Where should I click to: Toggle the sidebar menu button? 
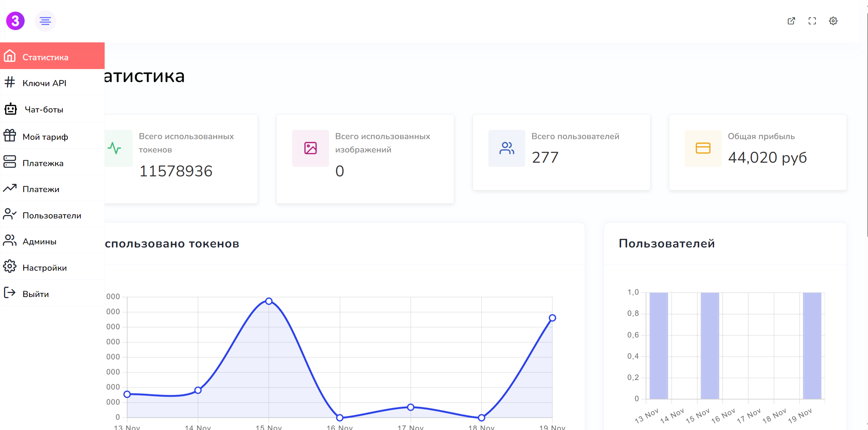(x=45, y=21)
